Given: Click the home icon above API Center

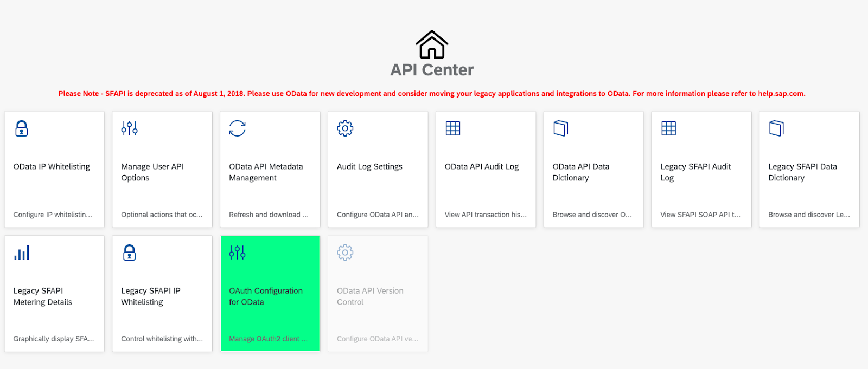Looking at the screenshot, I should [x=432, y=44].
